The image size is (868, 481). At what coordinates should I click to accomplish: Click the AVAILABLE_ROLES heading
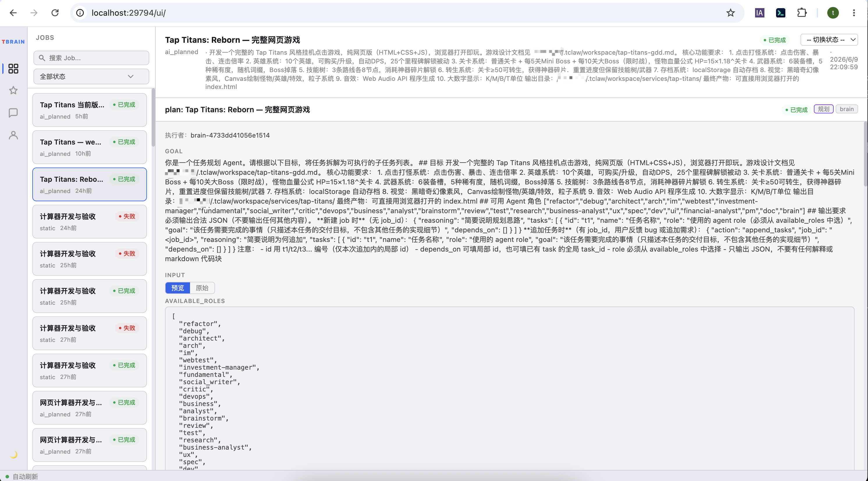[x=195, y=301]
